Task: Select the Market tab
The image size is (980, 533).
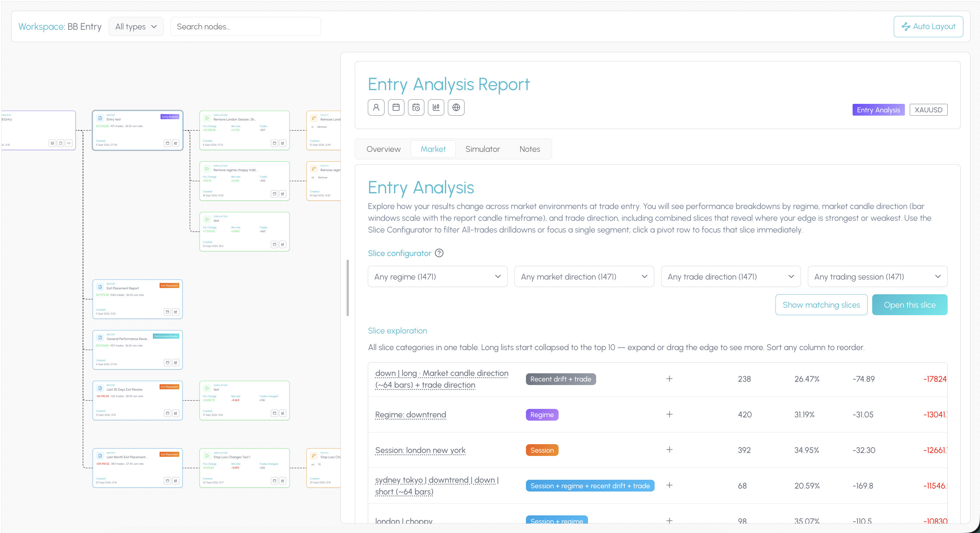Action: pos(433,149)
